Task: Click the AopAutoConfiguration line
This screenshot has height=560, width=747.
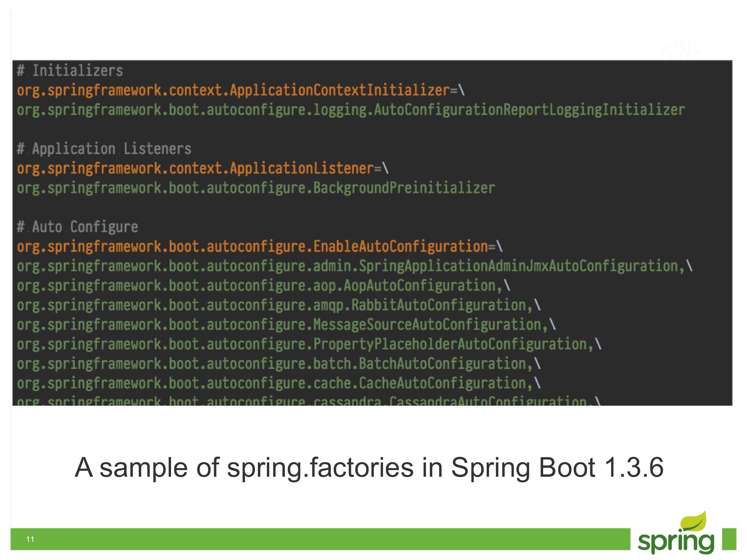Action: [263, 286]
